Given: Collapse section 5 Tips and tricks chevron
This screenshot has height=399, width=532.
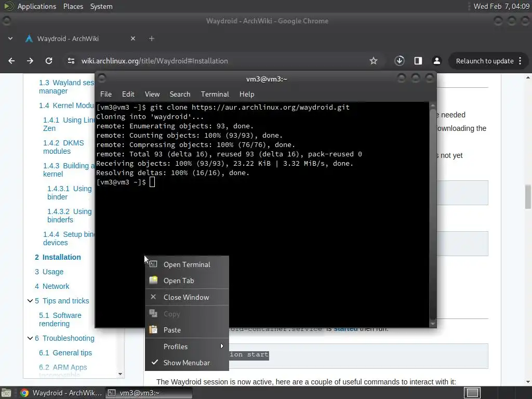Looking at the screenshot, I should click(30, 301).
